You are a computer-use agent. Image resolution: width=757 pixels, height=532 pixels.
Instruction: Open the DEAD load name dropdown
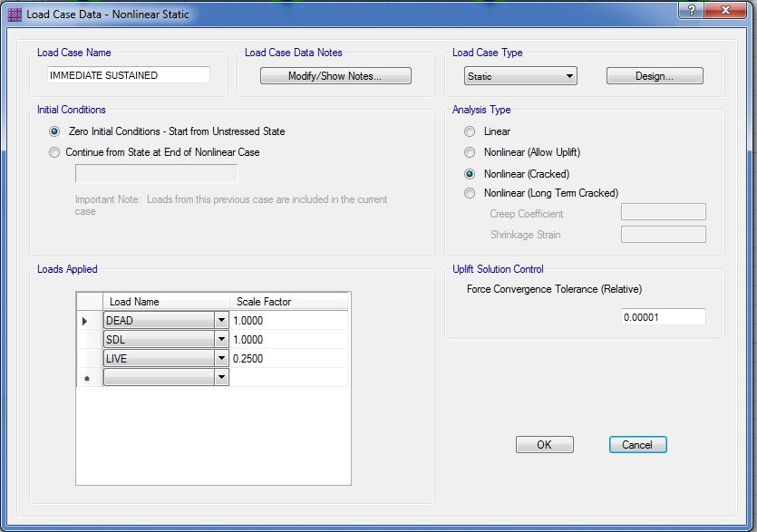(221, 320)
